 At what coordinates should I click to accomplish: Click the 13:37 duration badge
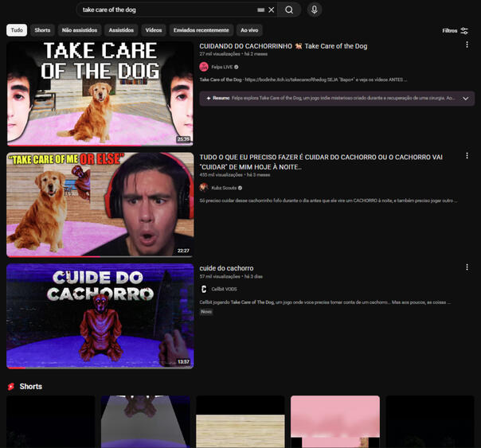[183, 362]
